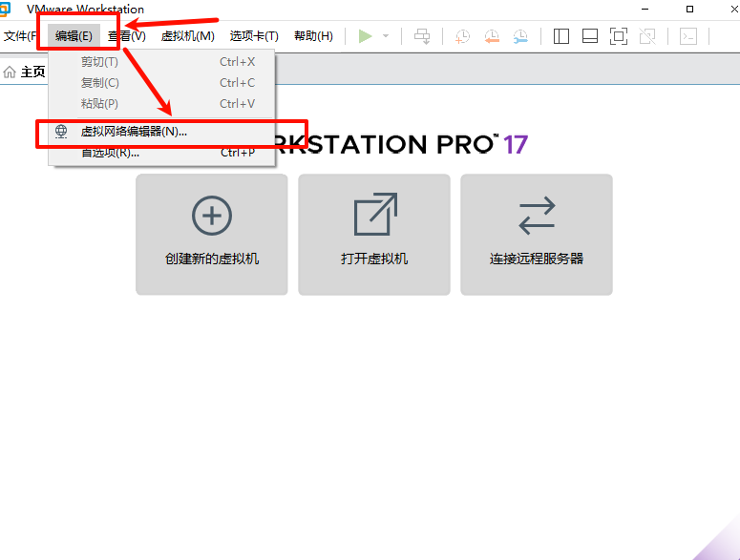Switch to the 主页 tab

click(x=24, y=73)
